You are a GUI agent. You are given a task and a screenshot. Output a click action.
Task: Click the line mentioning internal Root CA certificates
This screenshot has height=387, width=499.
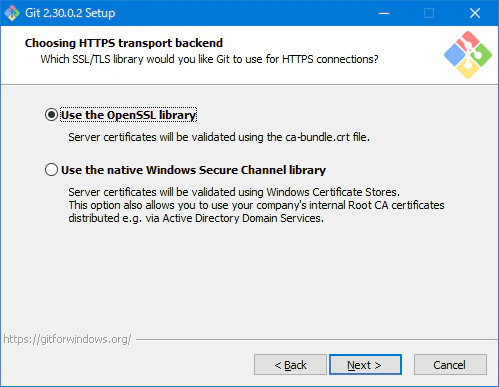256,205
